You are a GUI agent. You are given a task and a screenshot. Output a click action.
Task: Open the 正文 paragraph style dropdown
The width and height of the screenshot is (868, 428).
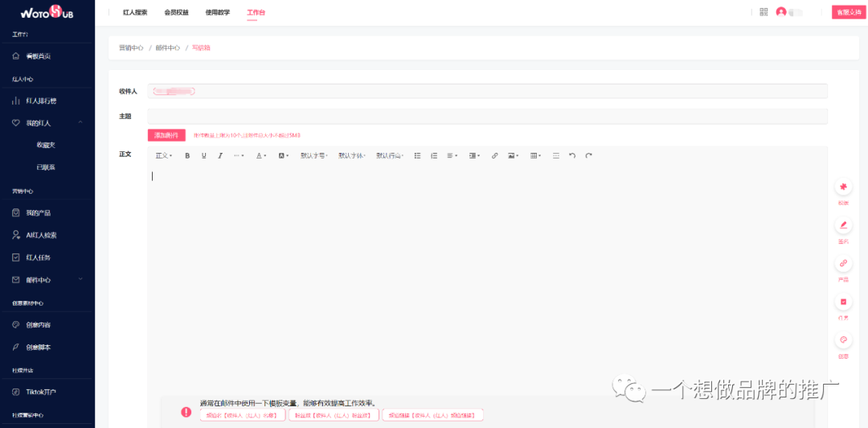(164, 156)
